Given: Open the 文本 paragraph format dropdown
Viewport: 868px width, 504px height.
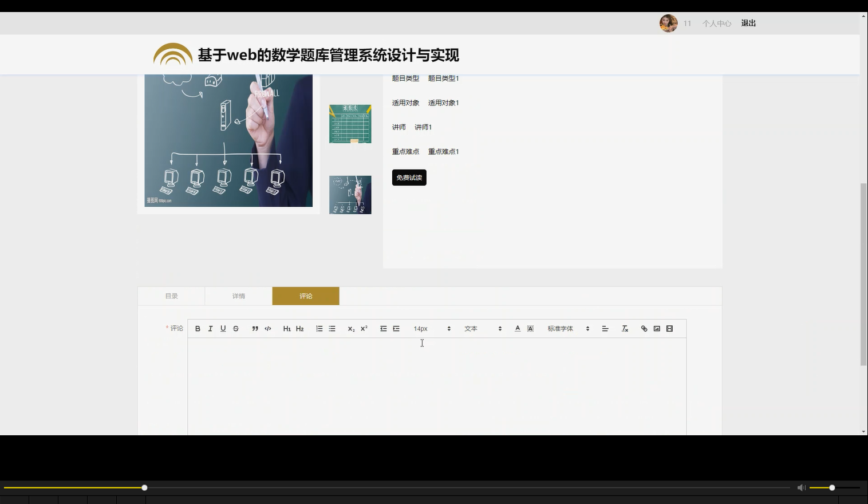Looking at the screenshot, I should (474, 328).
